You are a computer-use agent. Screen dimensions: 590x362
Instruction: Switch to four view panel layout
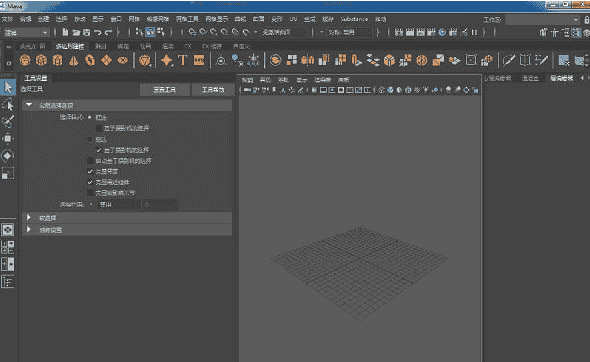coord(8,247)
